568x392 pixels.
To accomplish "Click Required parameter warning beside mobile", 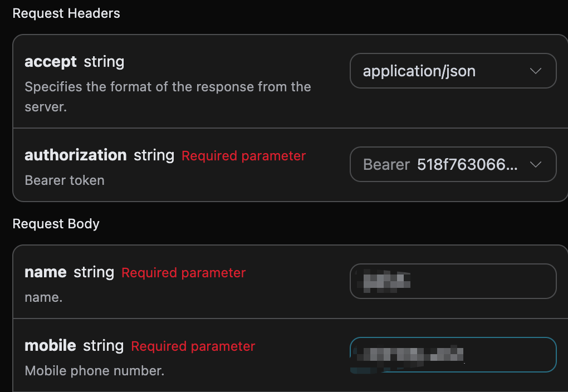I will pyautogui.click(x=193, y=346).
